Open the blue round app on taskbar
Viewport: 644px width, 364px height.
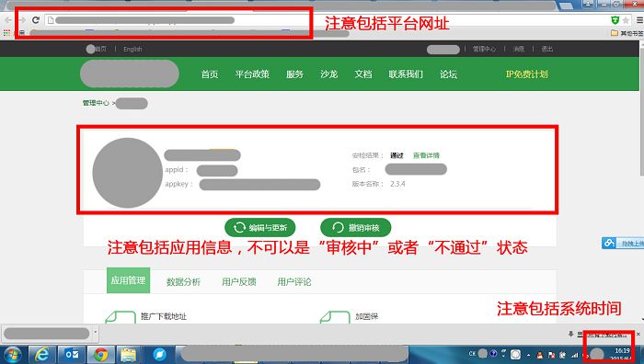(x=159, y=355)
